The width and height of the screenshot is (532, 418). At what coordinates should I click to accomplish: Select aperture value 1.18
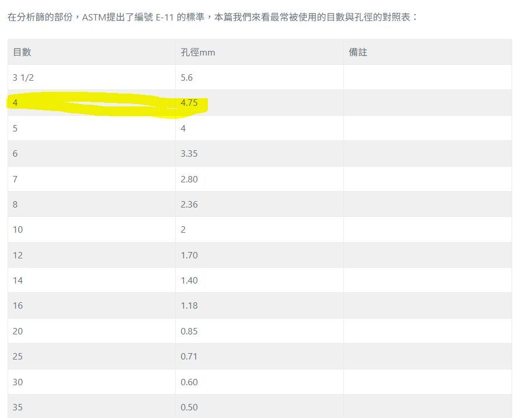tap(189, 305)
